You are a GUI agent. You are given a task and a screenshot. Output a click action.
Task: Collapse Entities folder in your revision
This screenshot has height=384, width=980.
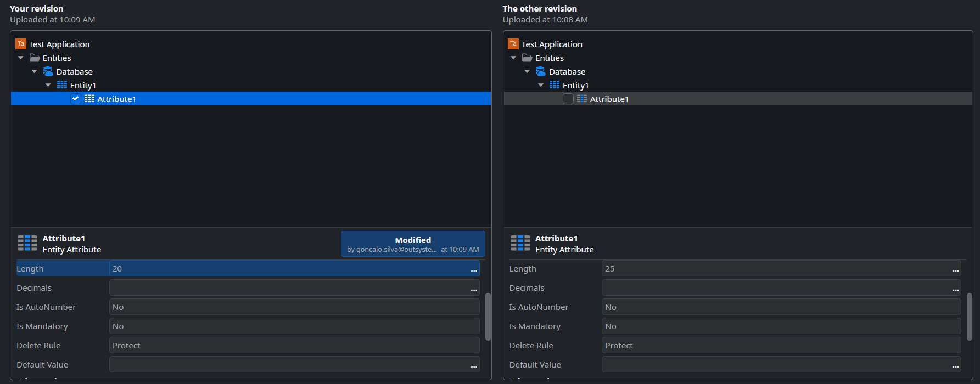point(21,58)
